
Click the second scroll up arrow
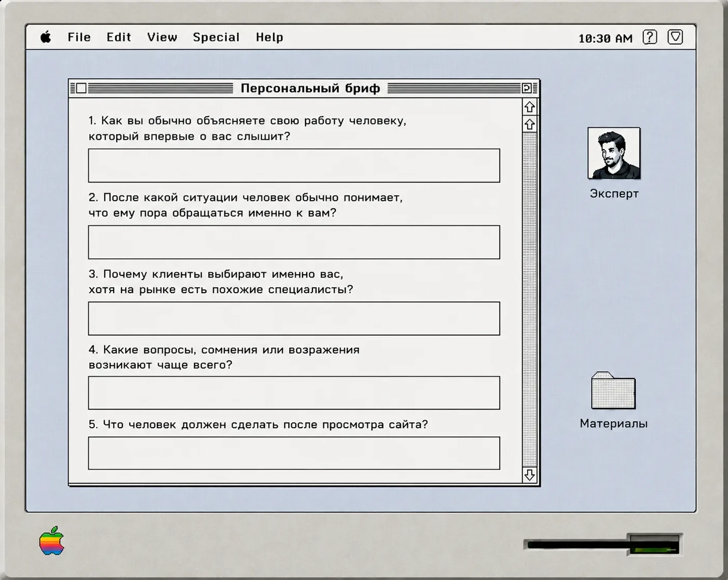pos(529,125)
